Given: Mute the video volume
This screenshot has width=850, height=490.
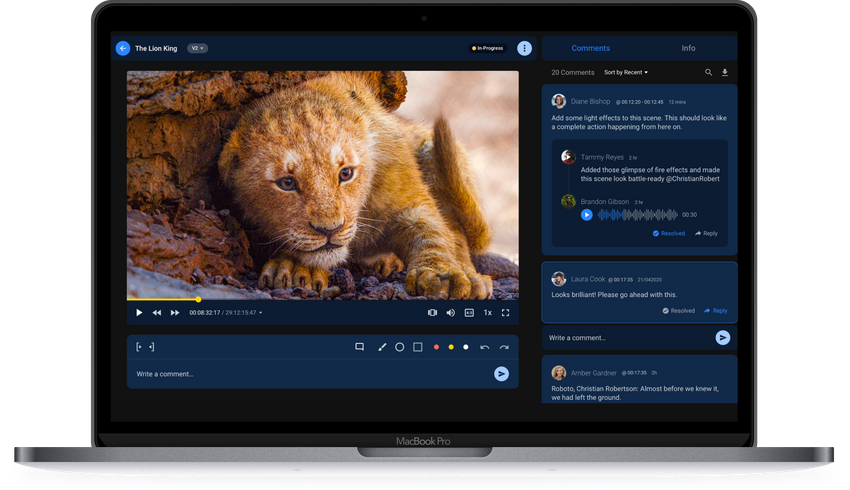Looking at the screenshot, I should (x=450, y=313).
